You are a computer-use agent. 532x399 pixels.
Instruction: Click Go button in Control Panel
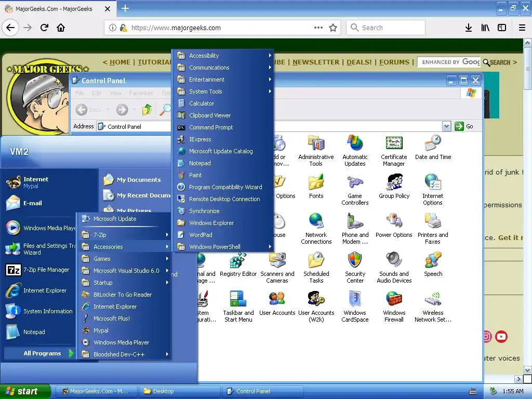pos(464,127)
